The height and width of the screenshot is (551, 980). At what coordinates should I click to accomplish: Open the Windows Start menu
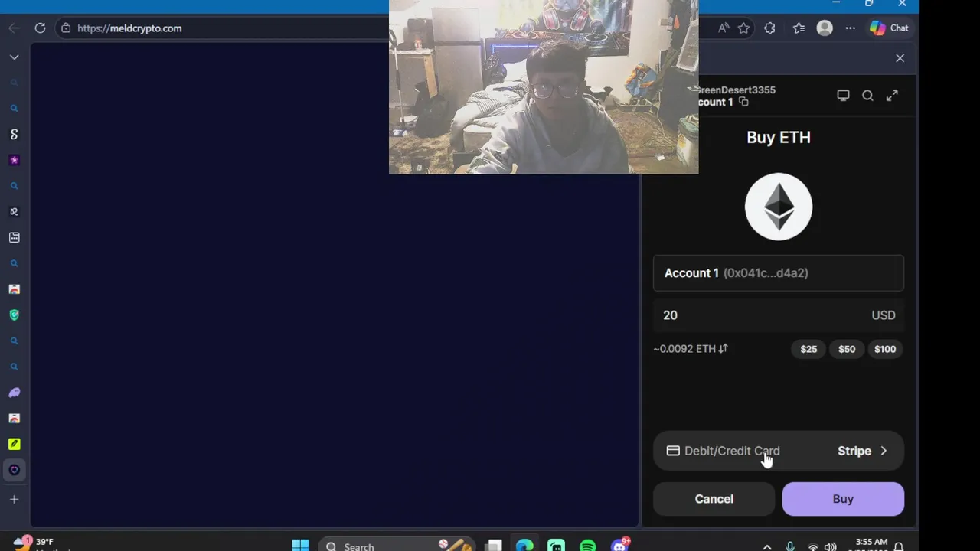click(300, 546)
